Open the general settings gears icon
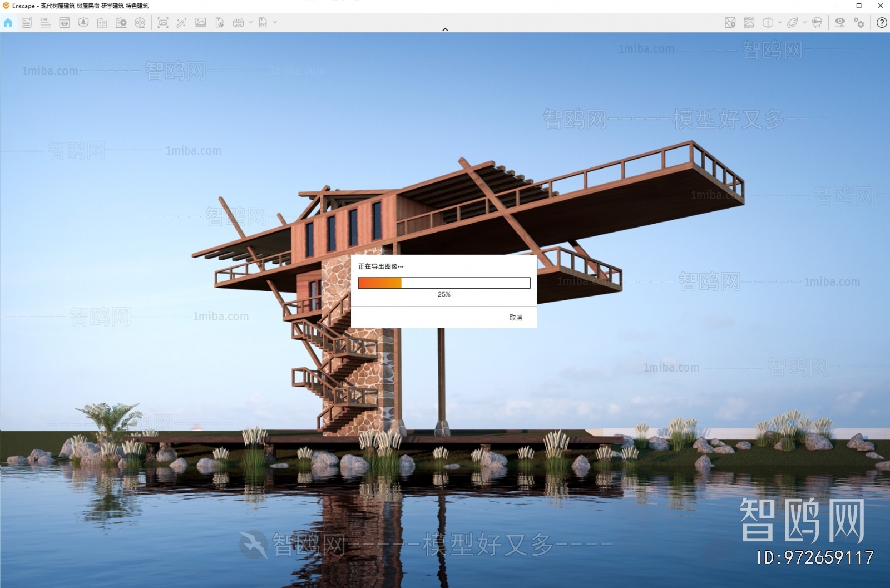 click(859, 23)
